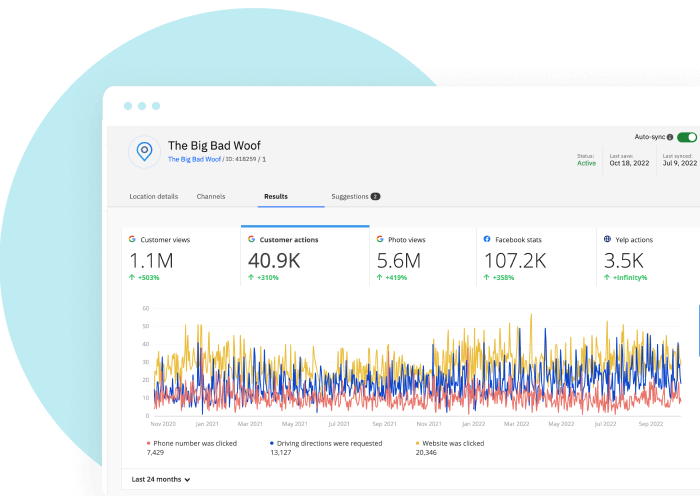Click the location pin icon
This screenshot has height=497, width=700.
(x=144, y=152)
